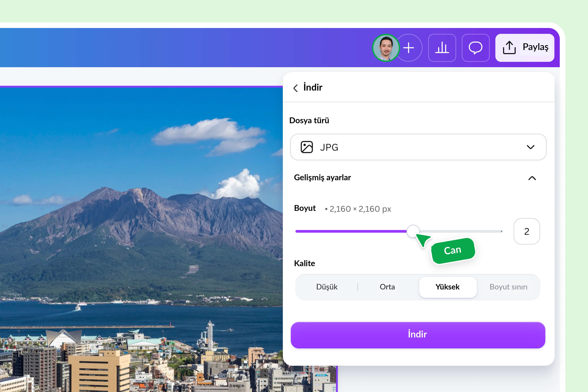Select Orta quality option

coord(387,287)
